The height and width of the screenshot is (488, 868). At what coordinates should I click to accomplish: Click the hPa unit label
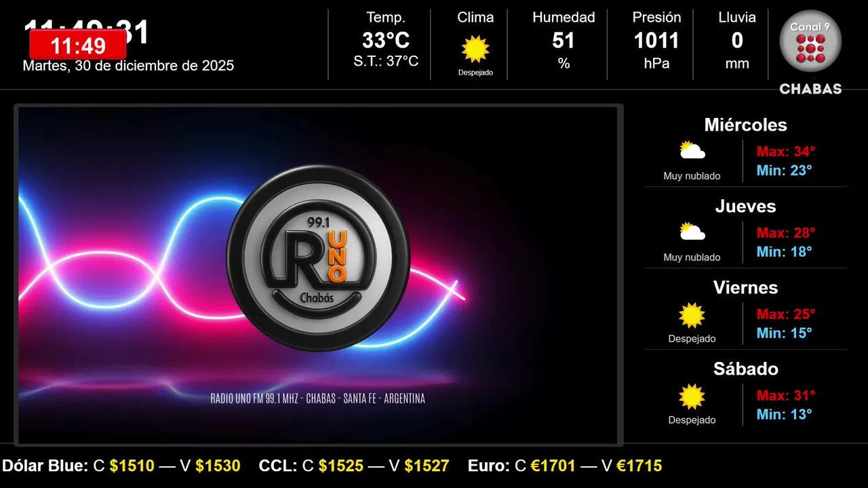[x=656, y=64]
